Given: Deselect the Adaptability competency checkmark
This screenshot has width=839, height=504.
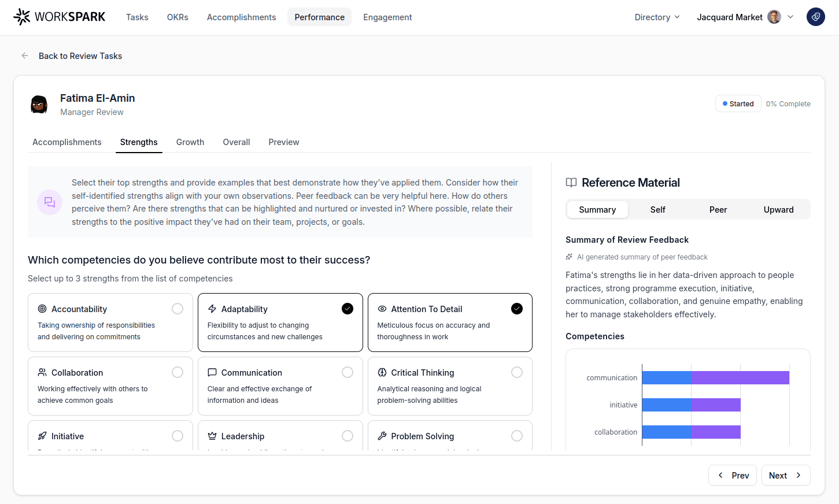Looking at the screenshot, I should 347,308.
